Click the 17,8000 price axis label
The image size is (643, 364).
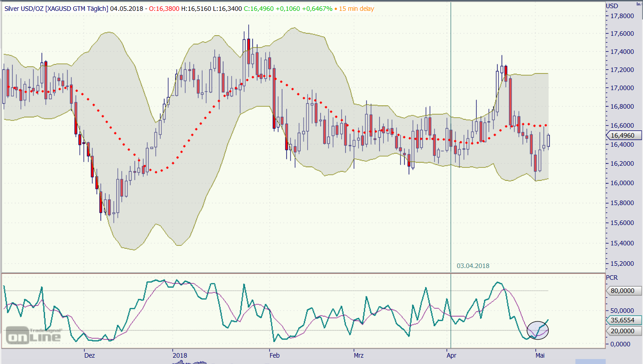coord(622,16)
